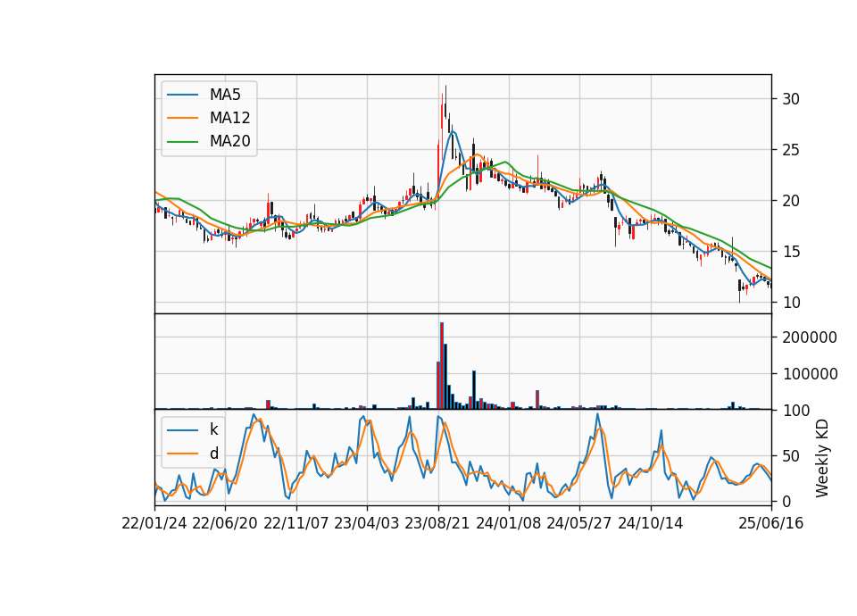857x616 pixels.
Task: Click the highest candlestick near price 30
Action: tap(445, 101)
